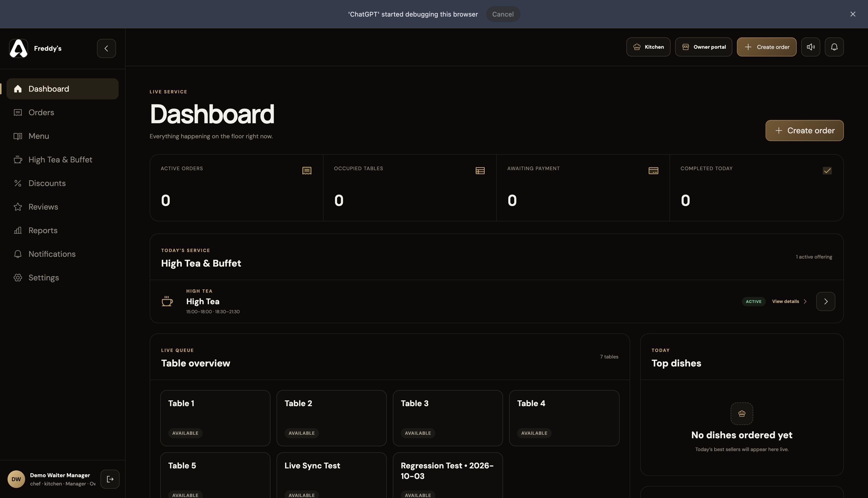The height and width of the screenshot is (498, 868).
Task: Click the Freddy's logo icon
Action: point(19,48)
